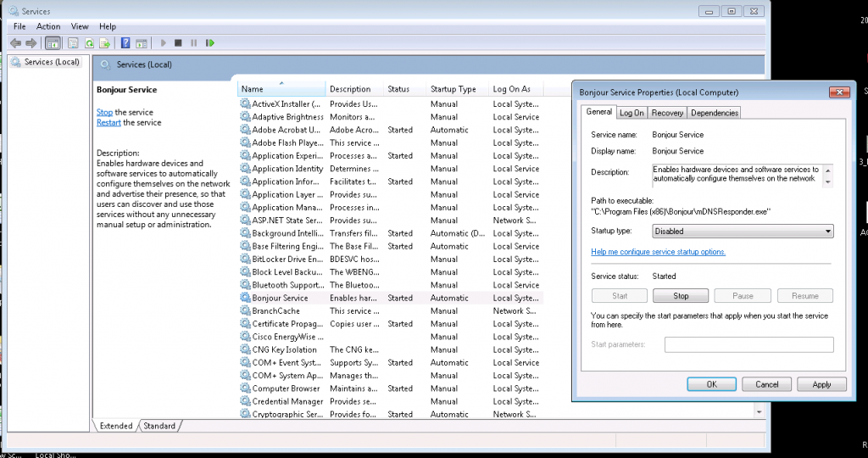Sort by the Startup Type column header

458,88
